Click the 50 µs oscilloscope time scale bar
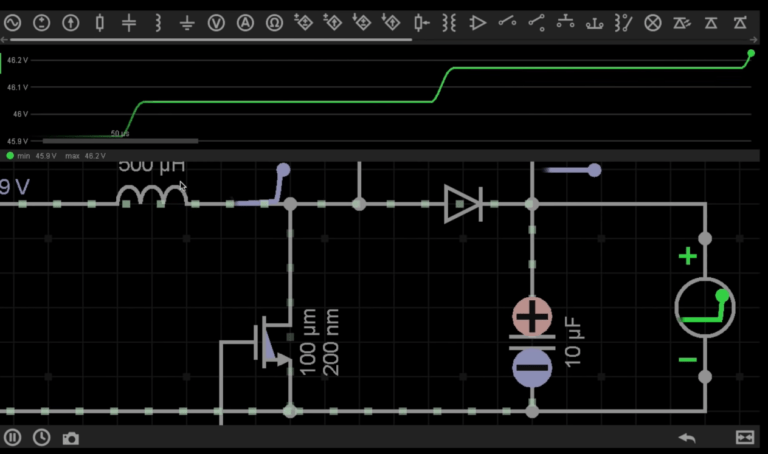 tap(120, 140)
